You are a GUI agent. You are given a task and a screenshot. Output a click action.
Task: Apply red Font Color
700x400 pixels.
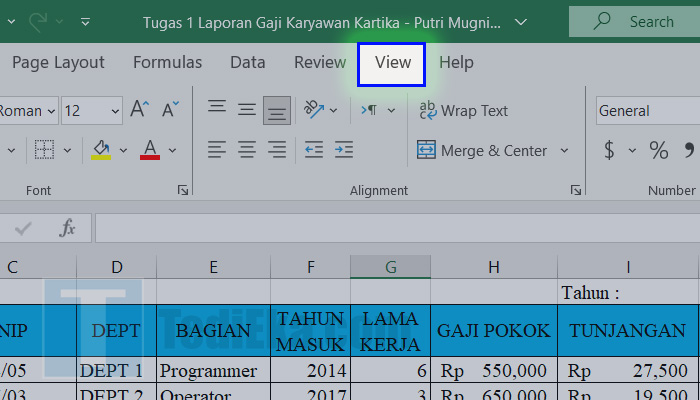click(150, 150)
